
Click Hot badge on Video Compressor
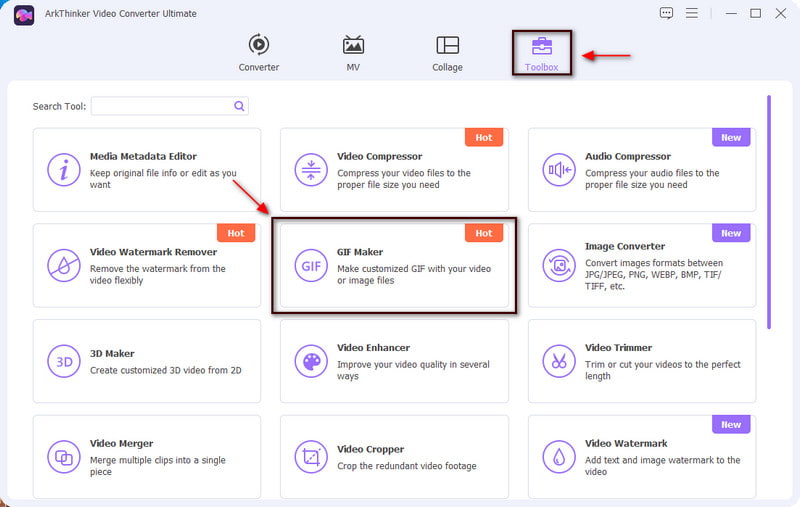[484, 137]
